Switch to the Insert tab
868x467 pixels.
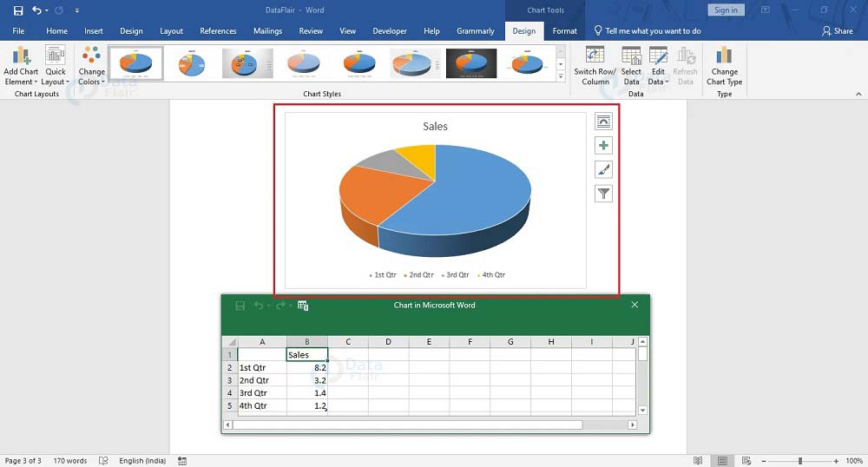[x=94, y=31]
